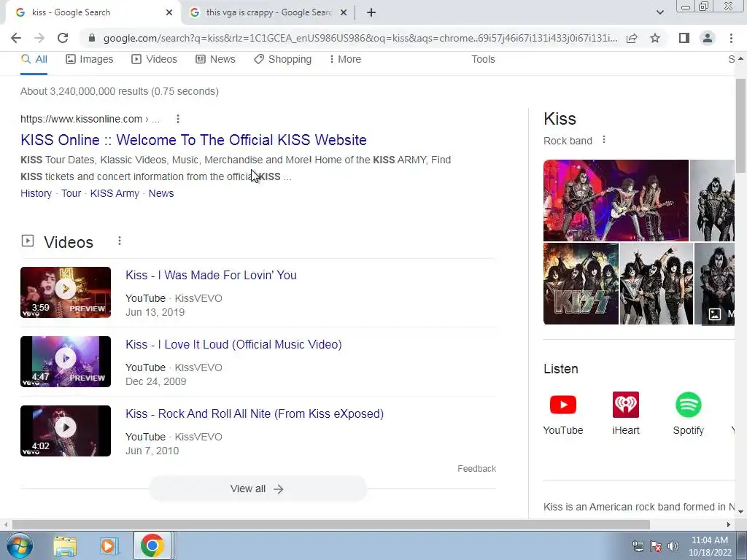The width and height of the screenshot is (747, 560).
Task: Click the vertical scrollbar down arrow
Action: (741, 512)
